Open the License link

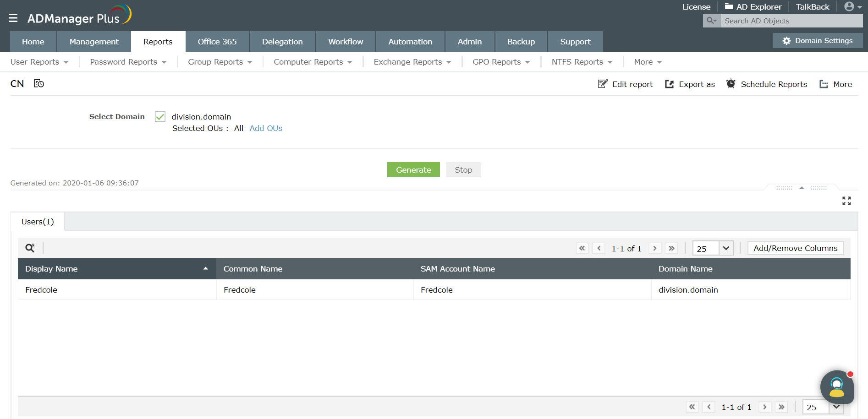tap(696, 6)
